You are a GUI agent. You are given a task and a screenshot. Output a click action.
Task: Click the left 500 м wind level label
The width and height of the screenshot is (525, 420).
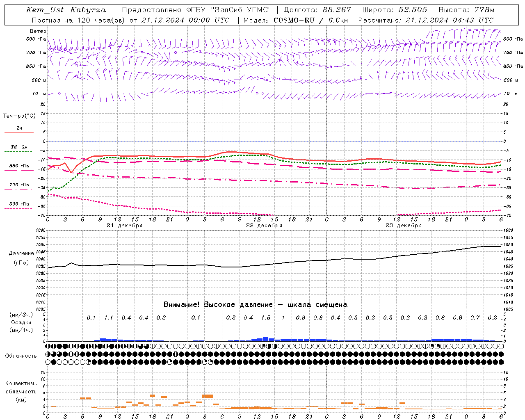39,80
